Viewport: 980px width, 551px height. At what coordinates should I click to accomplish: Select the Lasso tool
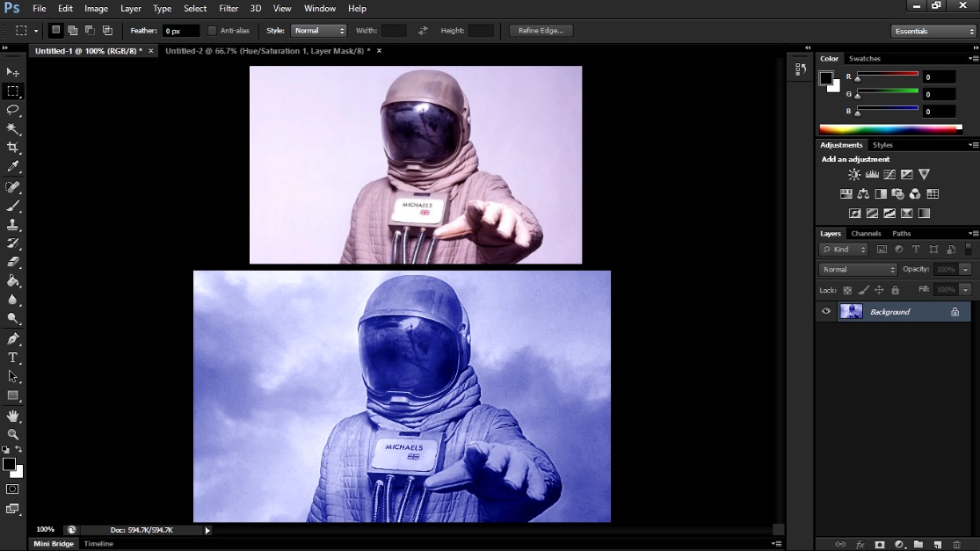(13, 110)
